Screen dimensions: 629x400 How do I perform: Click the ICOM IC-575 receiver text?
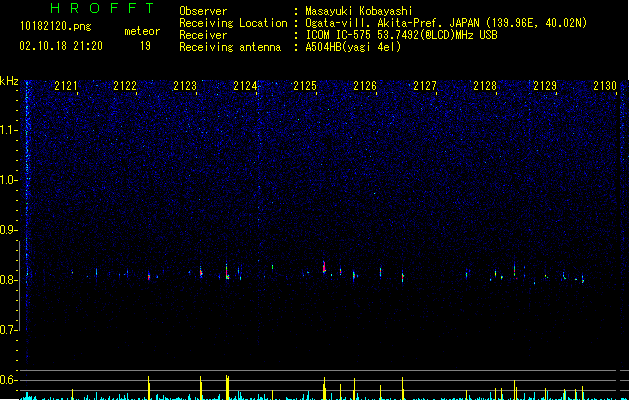pos(401,35)
